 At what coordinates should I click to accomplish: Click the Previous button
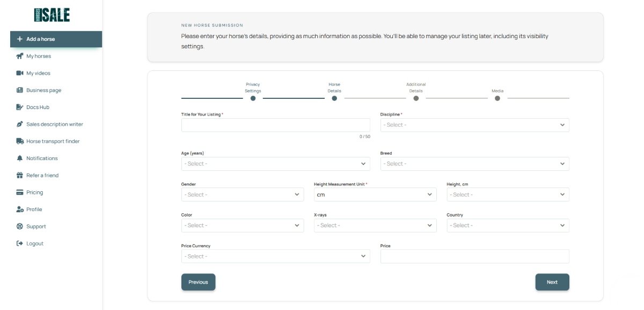[198, 282]
